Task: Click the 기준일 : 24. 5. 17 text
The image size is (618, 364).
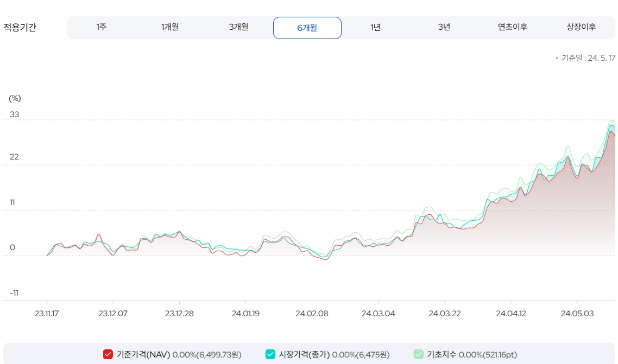Action: point(589,58)
